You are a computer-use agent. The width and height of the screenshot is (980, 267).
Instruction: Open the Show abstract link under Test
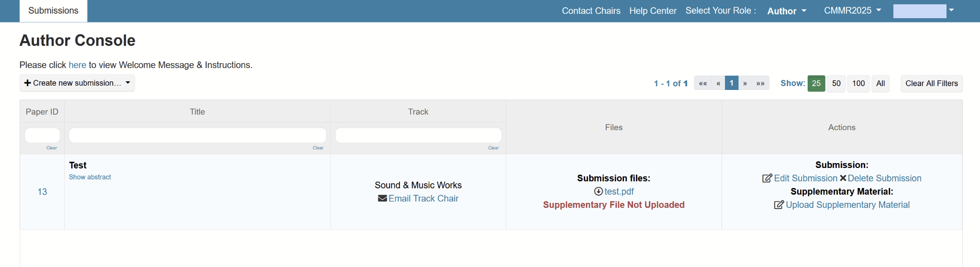tap(90, 177)
